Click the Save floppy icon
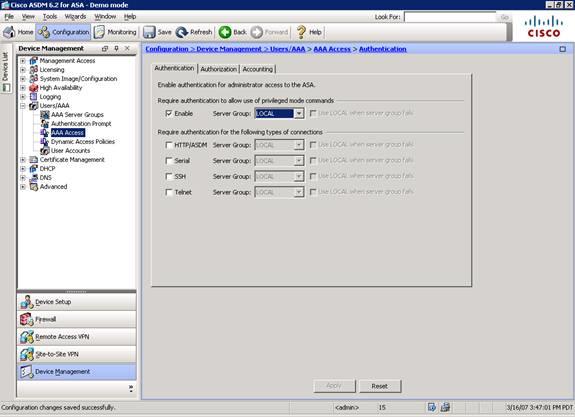This screenshot has height=417, width=575. tap(149, 32)
